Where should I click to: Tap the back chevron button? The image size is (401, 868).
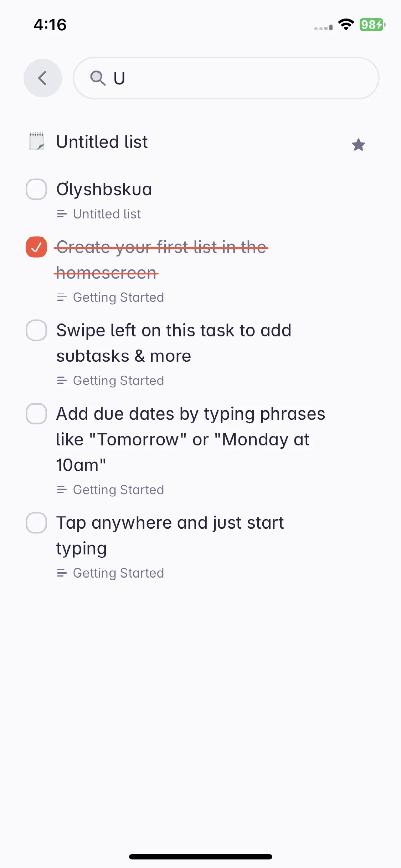[x=43, y=78]
